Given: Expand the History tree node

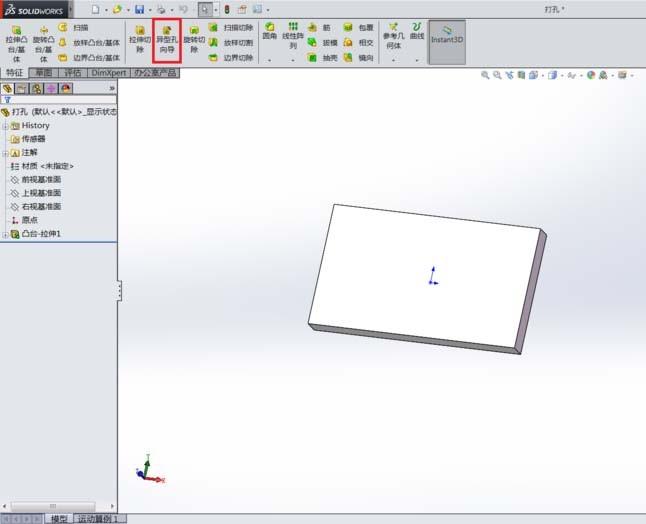Looking at the screenshot, I should tap(5, 126).
